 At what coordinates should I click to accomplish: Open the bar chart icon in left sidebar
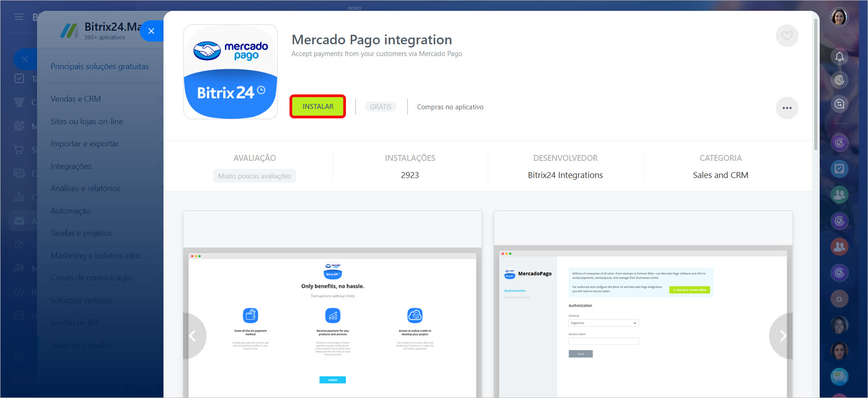click(x=19, y=197)
